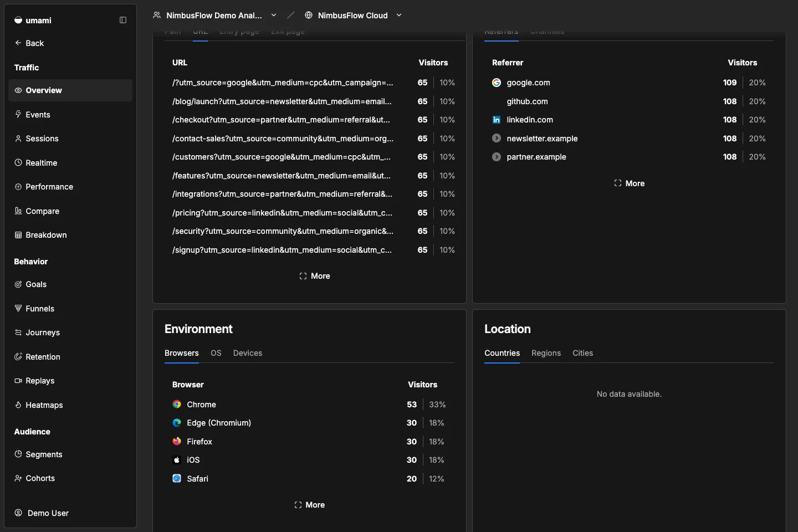
Task: Switch to the Devices tab
Action: [248, 353]
